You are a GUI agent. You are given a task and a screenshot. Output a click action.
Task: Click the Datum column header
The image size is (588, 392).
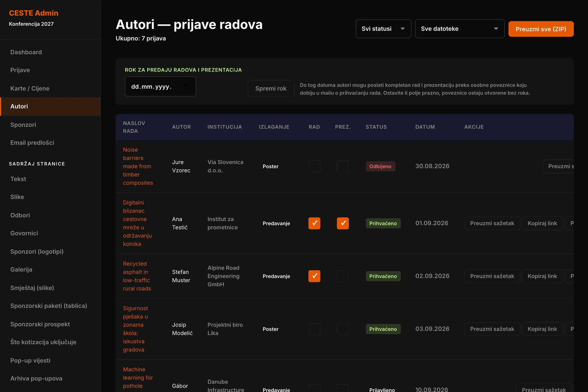pyautogui.click(x=425, y=127)
